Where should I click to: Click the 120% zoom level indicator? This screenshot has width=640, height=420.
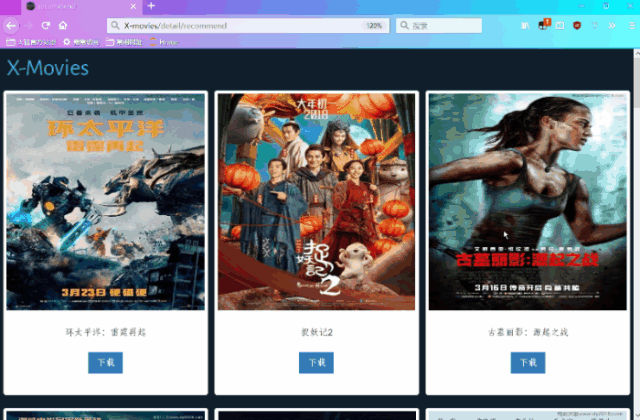pyautogui.click(x=373, y=26)
